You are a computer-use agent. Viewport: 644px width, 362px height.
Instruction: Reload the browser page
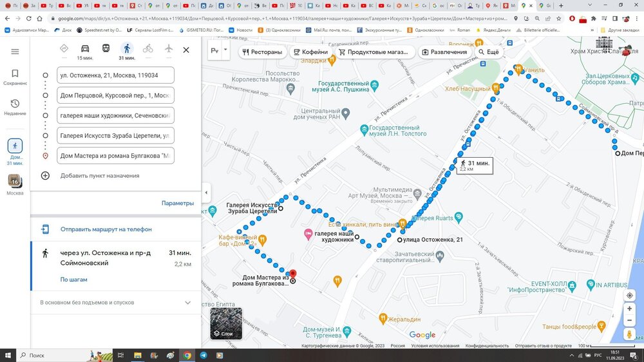29,19
